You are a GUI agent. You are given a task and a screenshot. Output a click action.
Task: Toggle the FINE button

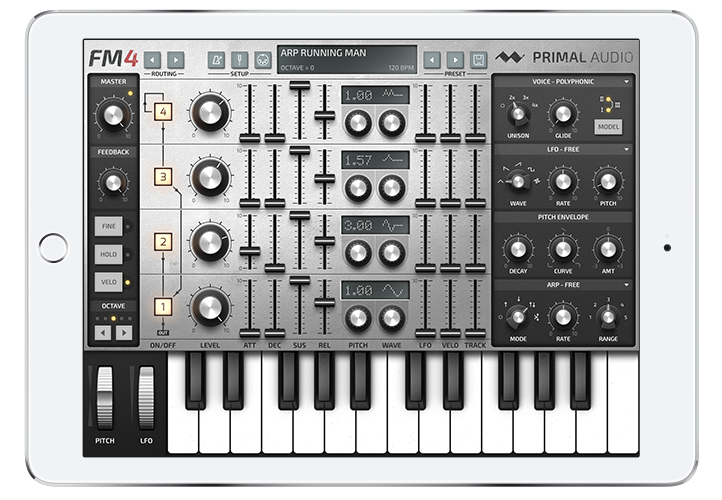tap(109, 226)
